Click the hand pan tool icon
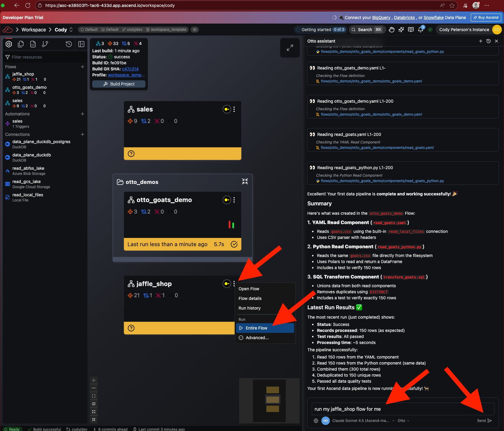Screen dimensions: 504x431 [392, 30]
